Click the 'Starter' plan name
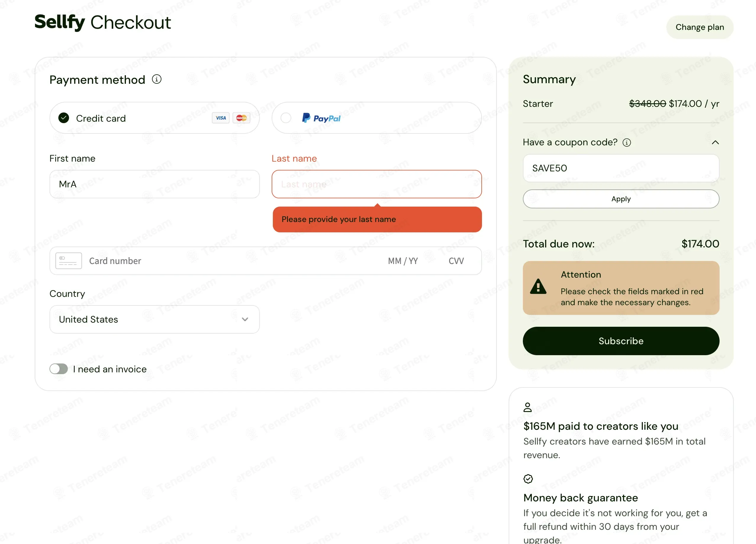The height and width of the screenshot is (544, 756). point(538,104)
